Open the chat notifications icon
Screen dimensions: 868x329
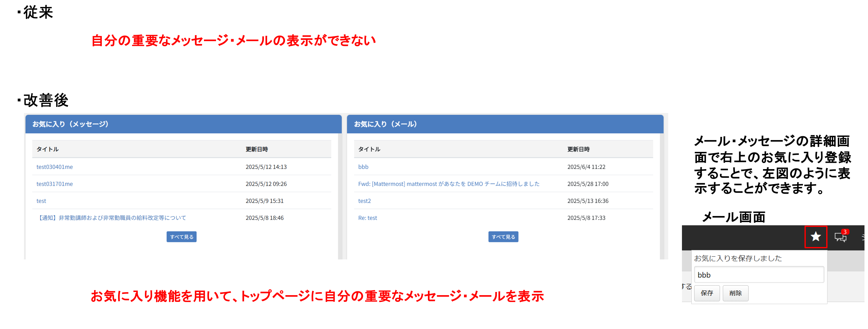(x=840, y=237)
